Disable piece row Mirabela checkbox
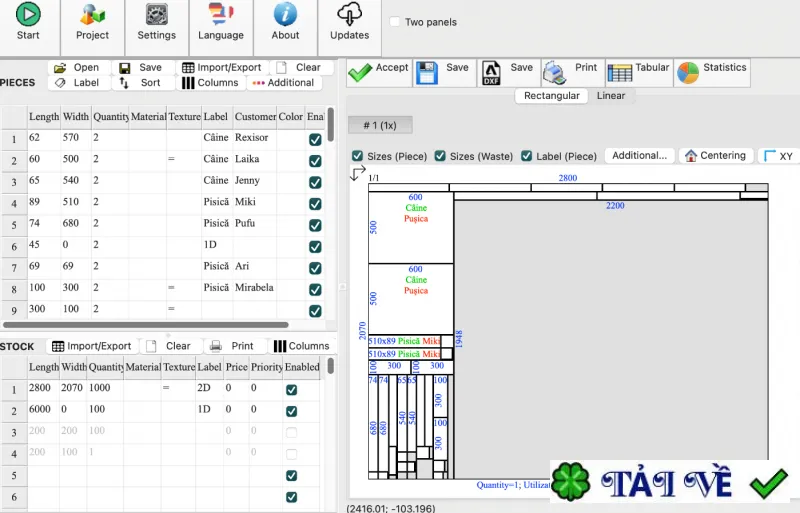The width and height of the screenshot is (800, 513). click(x=315, y=289)
